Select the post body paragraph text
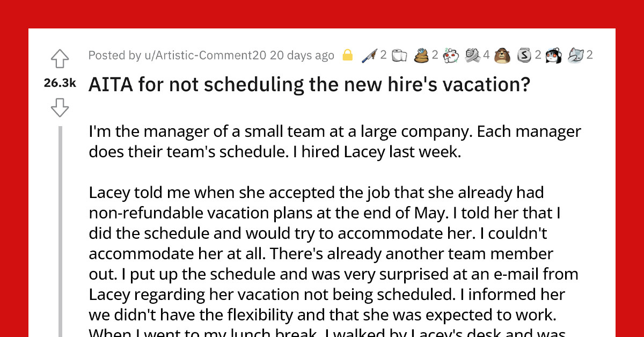This screenshot has height=337, width=644. [x=322, y=215]
